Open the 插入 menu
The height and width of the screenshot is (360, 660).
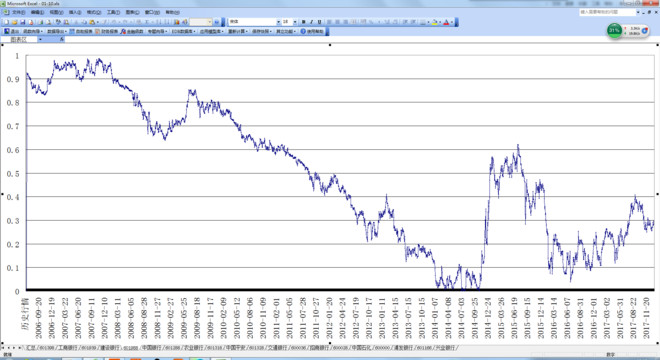pos(75,12)
